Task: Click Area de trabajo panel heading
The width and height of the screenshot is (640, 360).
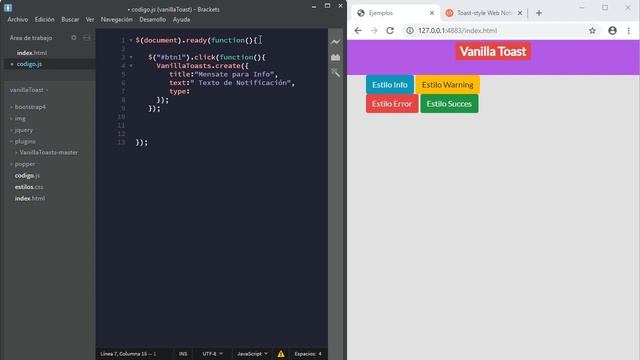Action: (x=31, y=38)
